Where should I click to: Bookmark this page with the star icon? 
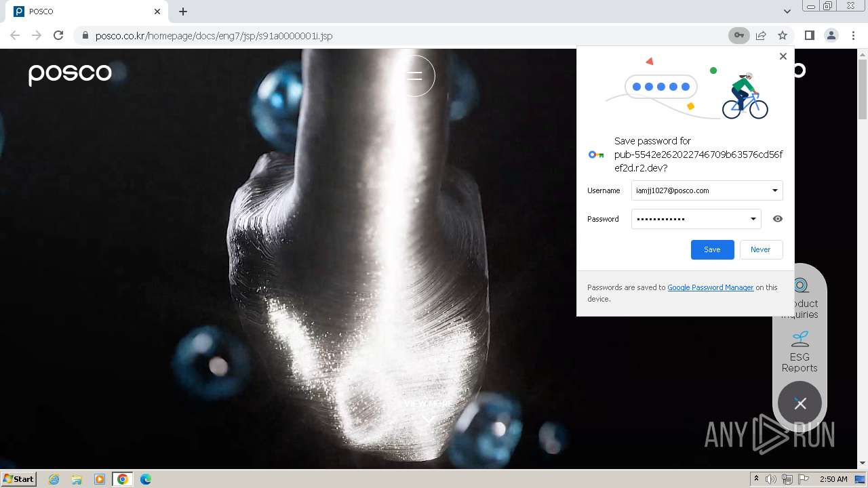(x=783, y=35)
